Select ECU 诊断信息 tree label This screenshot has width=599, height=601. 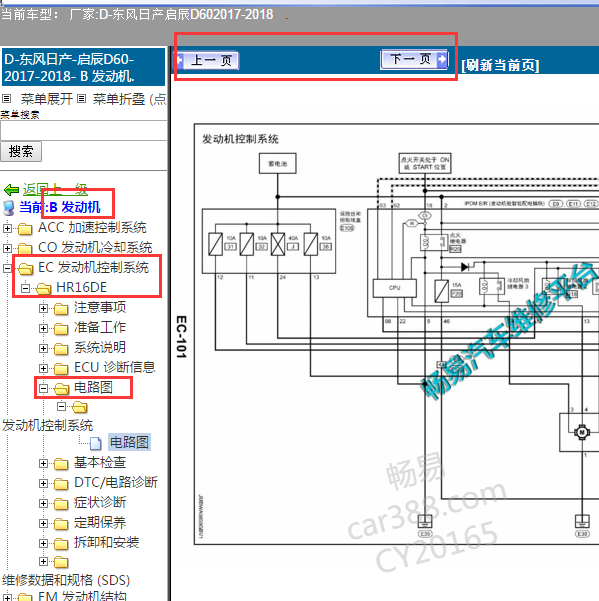pyautogui.click(x=115, y=367)
